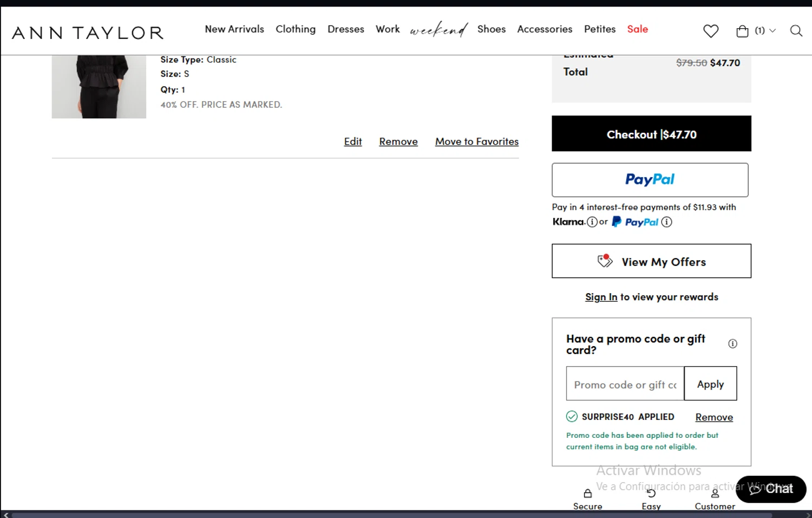Expand the bag dropdown chevron

(772, 31)
